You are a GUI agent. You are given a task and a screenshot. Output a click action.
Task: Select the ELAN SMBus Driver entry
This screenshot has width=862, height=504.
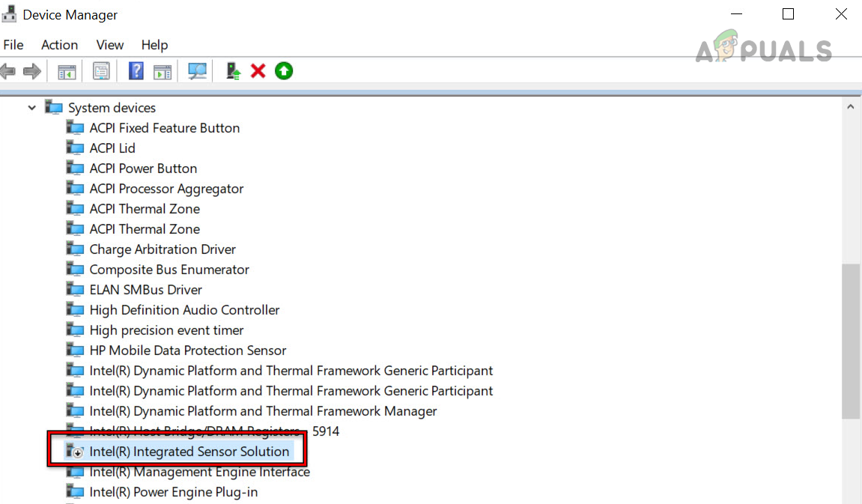(145, 289)
